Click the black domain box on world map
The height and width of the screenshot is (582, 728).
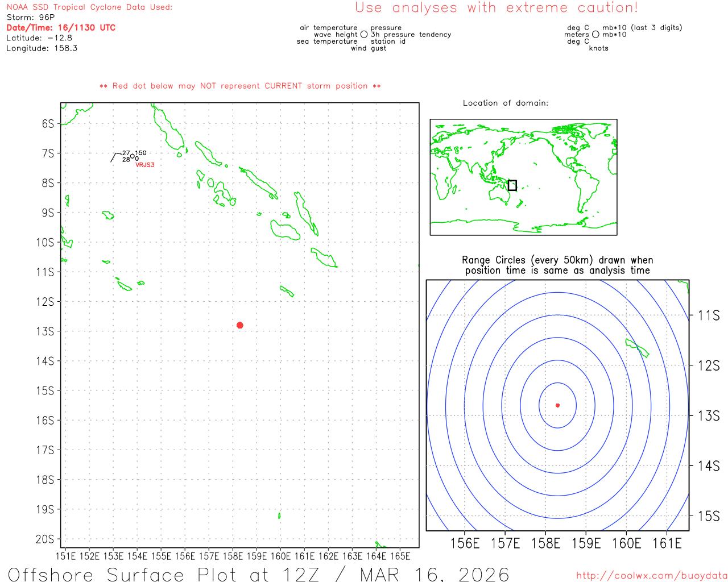click(x=512, y=185)
